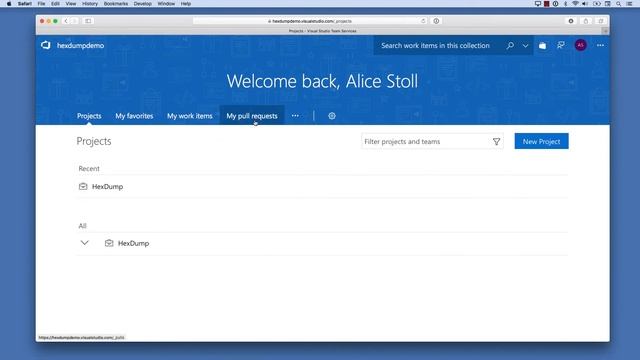Click the Safari extension icon in the toolbar
Viewport: 640px width, 360px height.
point(571,21)
